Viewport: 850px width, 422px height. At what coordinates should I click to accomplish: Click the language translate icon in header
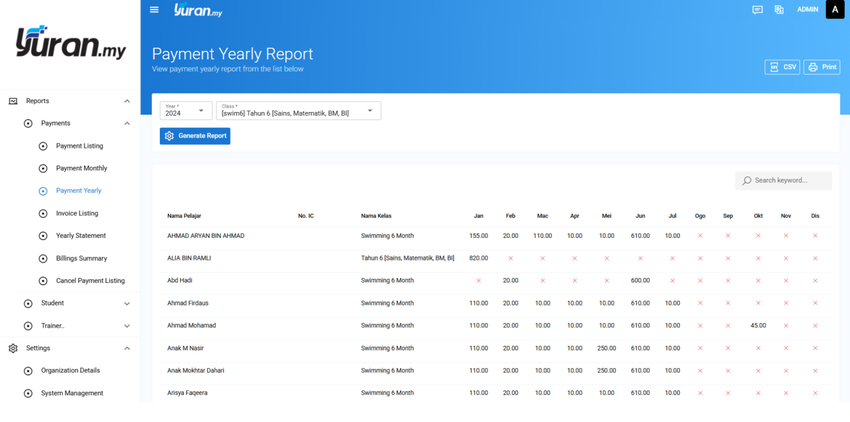pos(779,10)
